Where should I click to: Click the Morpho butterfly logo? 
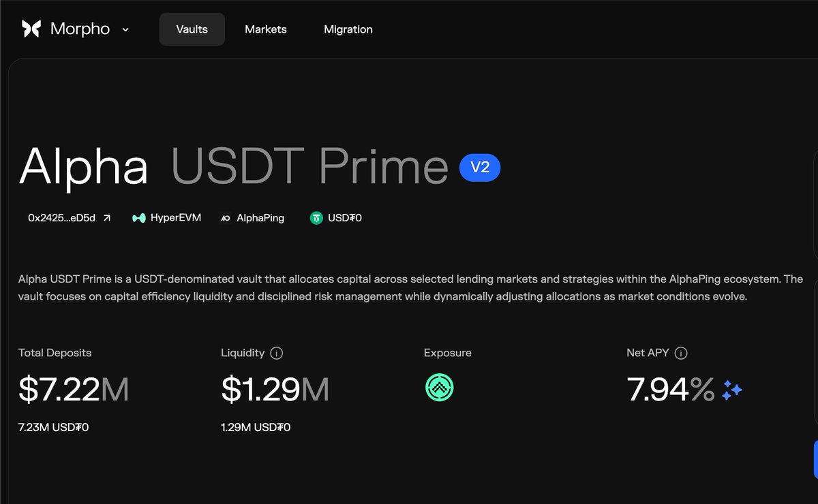[x=31, y=29]
